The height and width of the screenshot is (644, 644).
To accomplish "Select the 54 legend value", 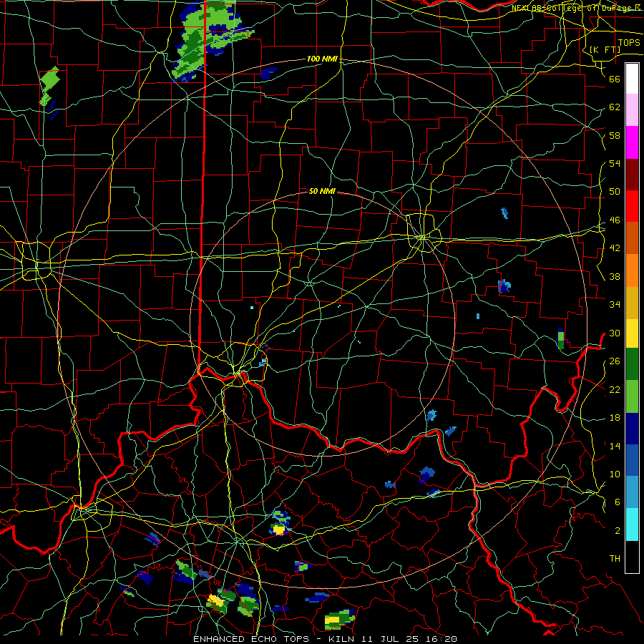I will pyautogui.click(x=615, y=163).
